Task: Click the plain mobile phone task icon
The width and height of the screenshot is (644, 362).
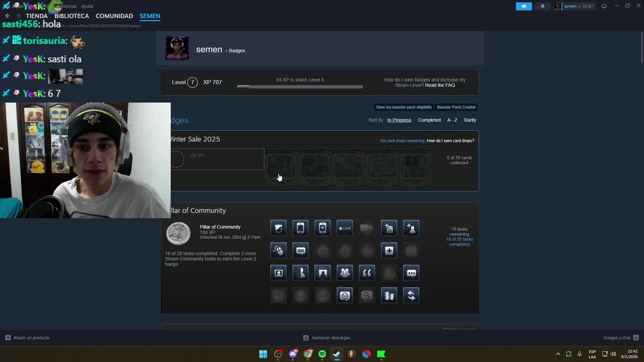Action: 300,228
